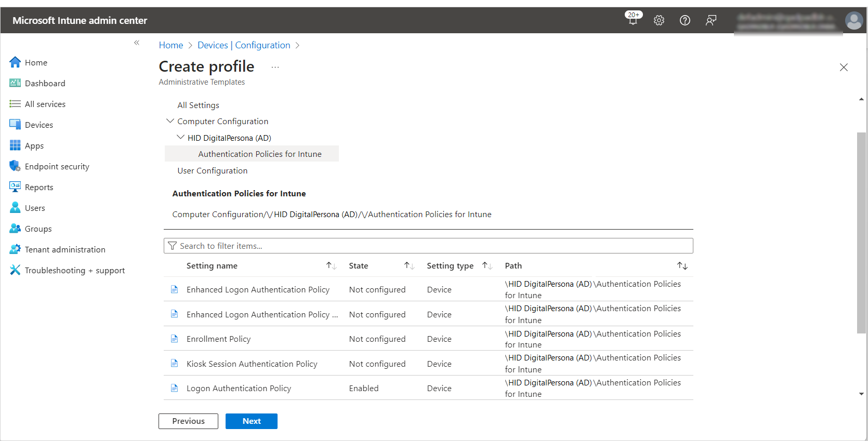Viewport: 868px width, 441px height.
Task: Click the Next button
Action: point(252,421)
